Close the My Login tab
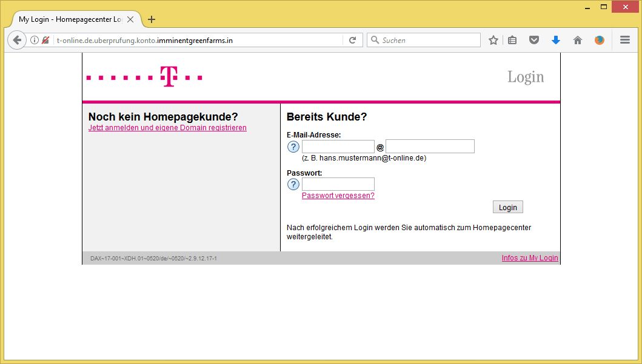Image resolution: width=642 pixels, height=364 pixels. (x=130, y=19)
